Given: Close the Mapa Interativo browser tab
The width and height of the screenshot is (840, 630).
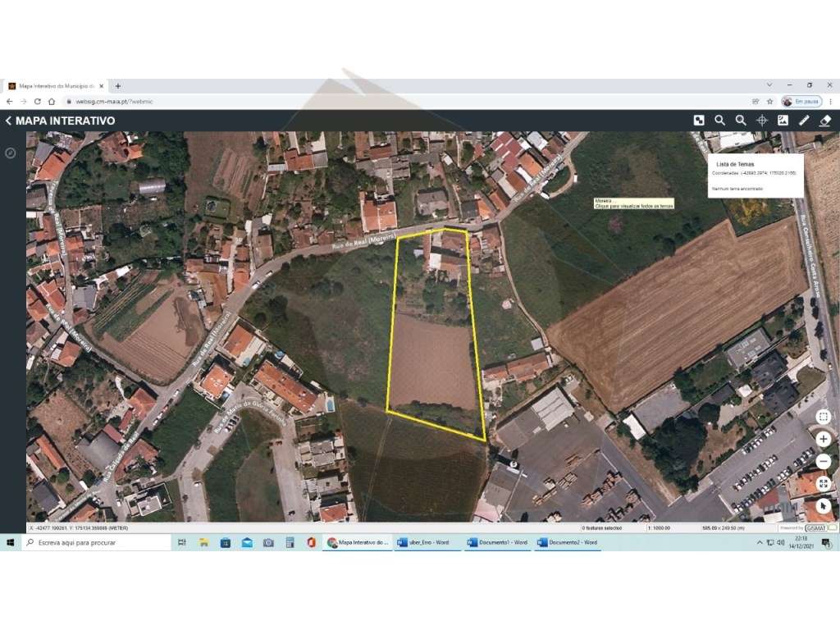Looking at the screenshot, I should 101,85.
